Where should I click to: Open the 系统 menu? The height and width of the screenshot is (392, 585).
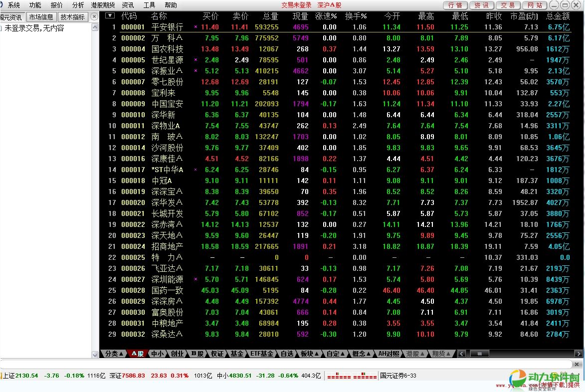(x=13, y=5)
